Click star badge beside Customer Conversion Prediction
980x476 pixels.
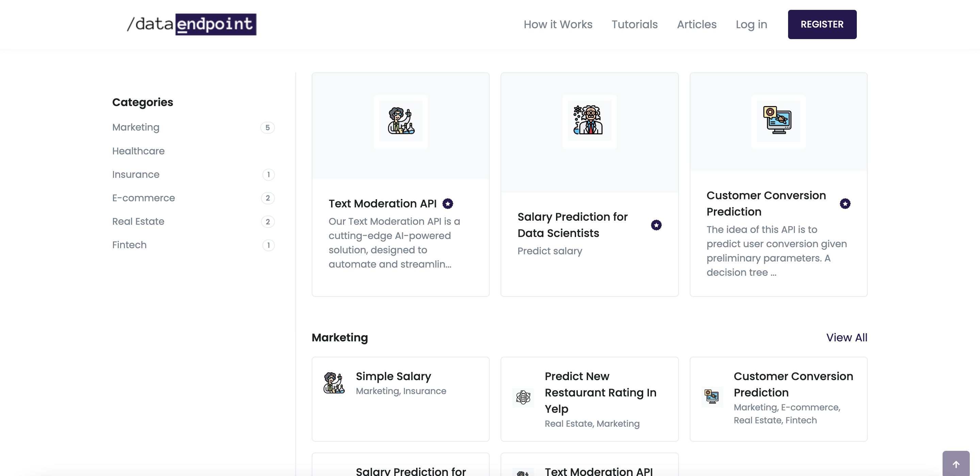click(x=845, y=204)
